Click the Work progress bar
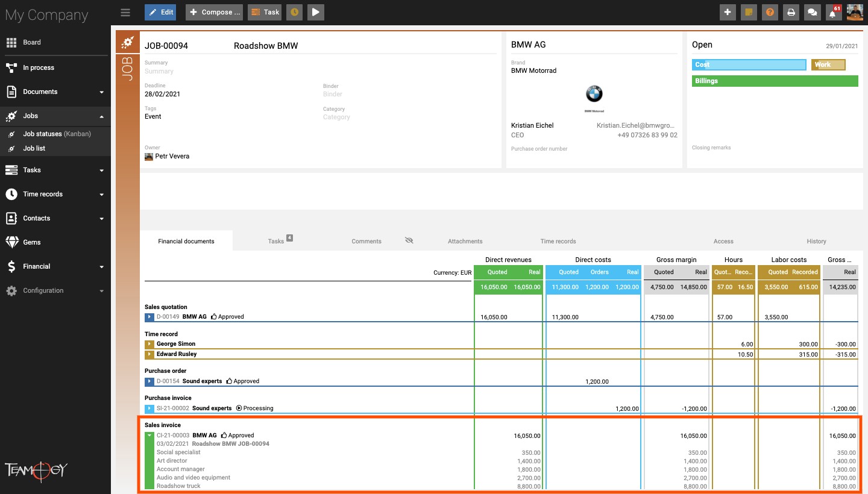Screen dimensions: 868x494 (x=828, y=64)
